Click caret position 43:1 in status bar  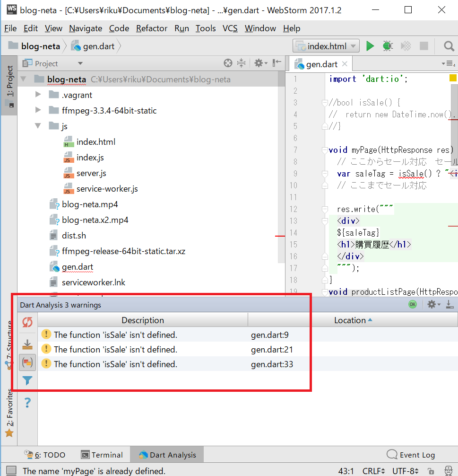coord(346,471)
